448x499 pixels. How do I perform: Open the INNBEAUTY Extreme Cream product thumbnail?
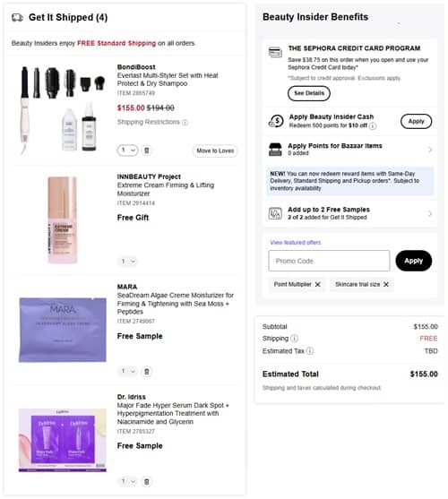(x=63, y=220)
